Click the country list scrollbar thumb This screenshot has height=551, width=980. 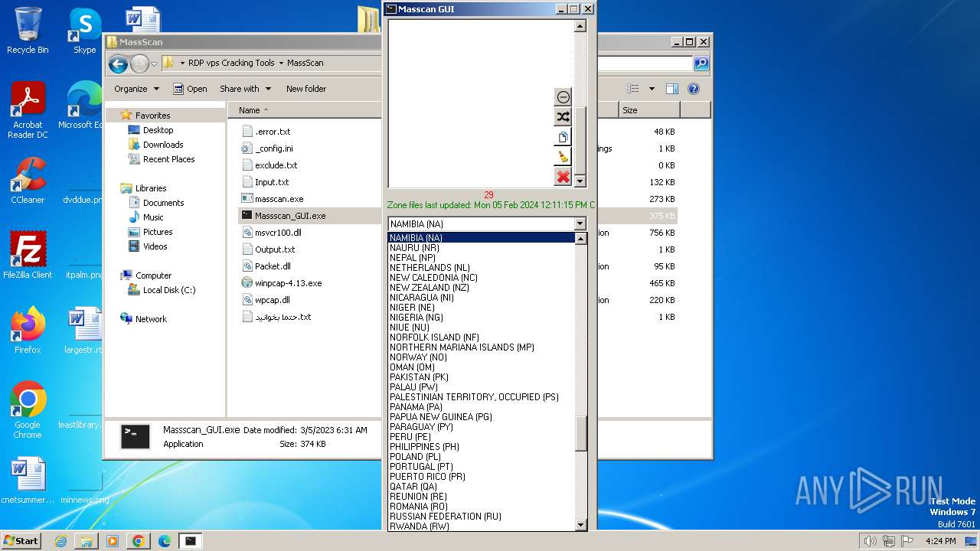(580, 433)
